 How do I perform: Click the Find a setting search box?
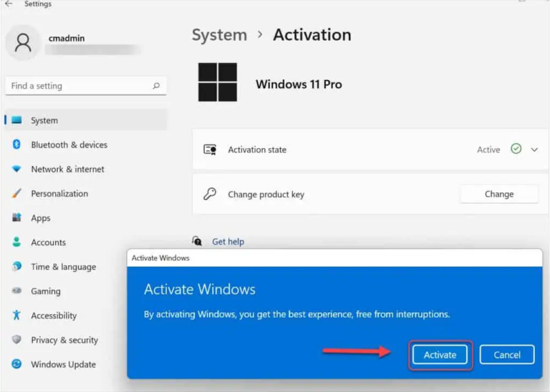click(x=86, y=86)
